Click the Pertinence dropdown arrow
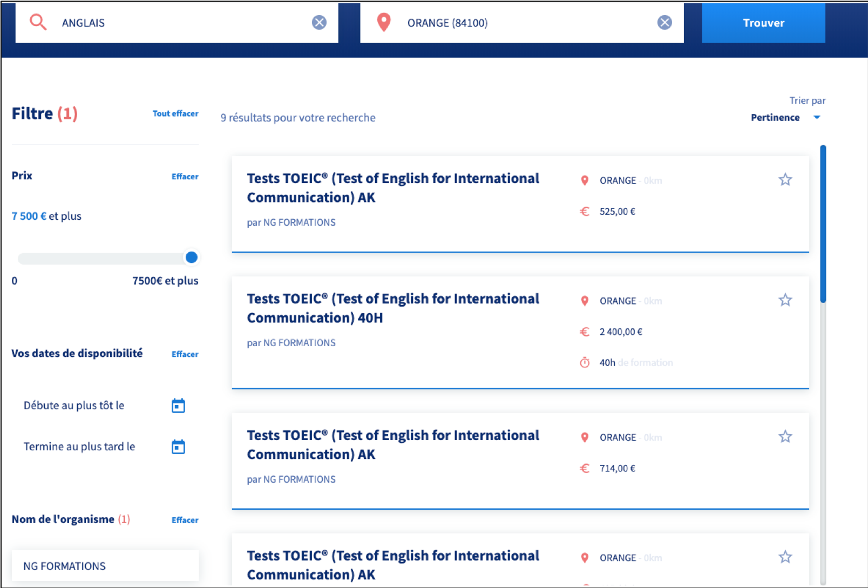 point(817,117)
